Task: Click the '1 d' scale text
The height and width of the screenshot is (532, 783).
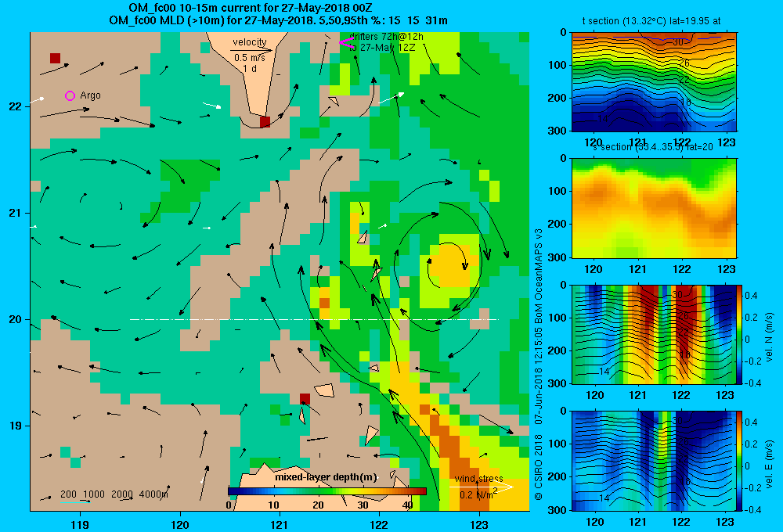Action: pos(250,69)
